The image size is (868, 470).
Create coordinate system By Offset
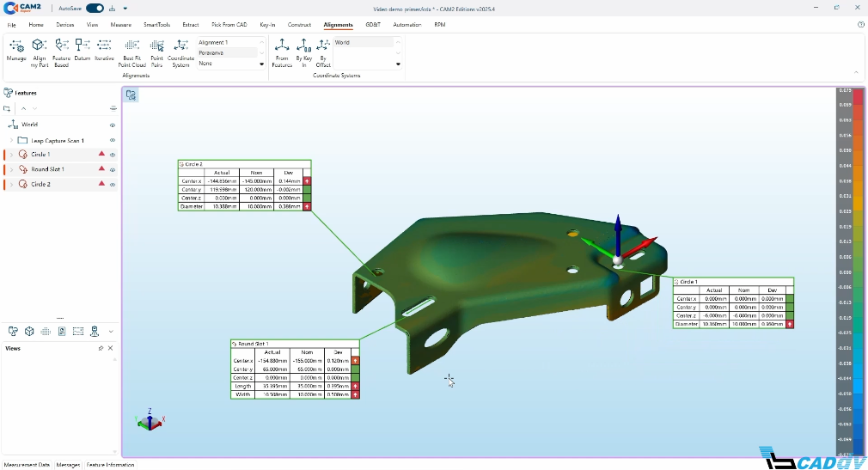click(x=323, y=52)
